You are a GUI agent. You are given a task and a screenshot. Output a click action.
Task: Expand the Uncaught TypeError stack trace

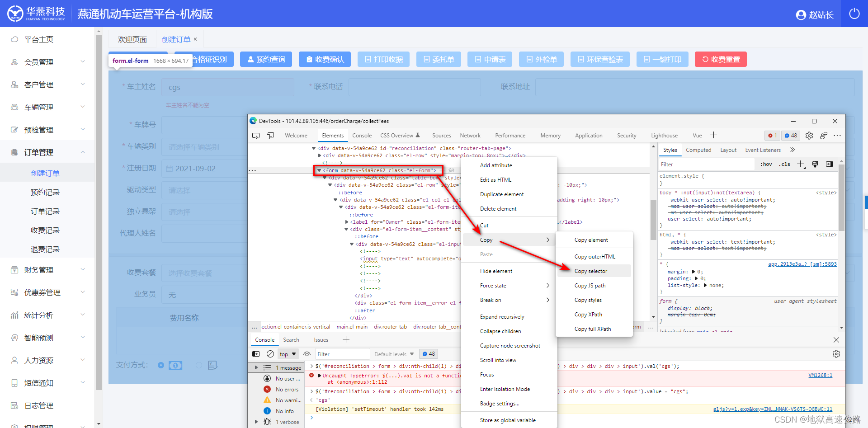pos(320,376)
